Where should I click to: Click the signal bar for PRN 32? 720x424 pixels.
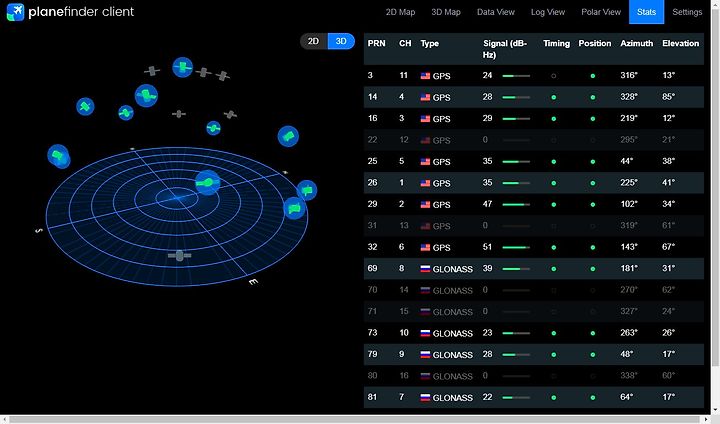[516, 247]
